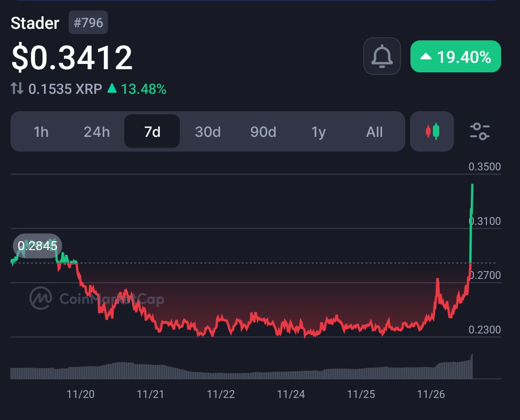
Task: Select the 24h timeframe tab
Action: (x=96, y=132)
